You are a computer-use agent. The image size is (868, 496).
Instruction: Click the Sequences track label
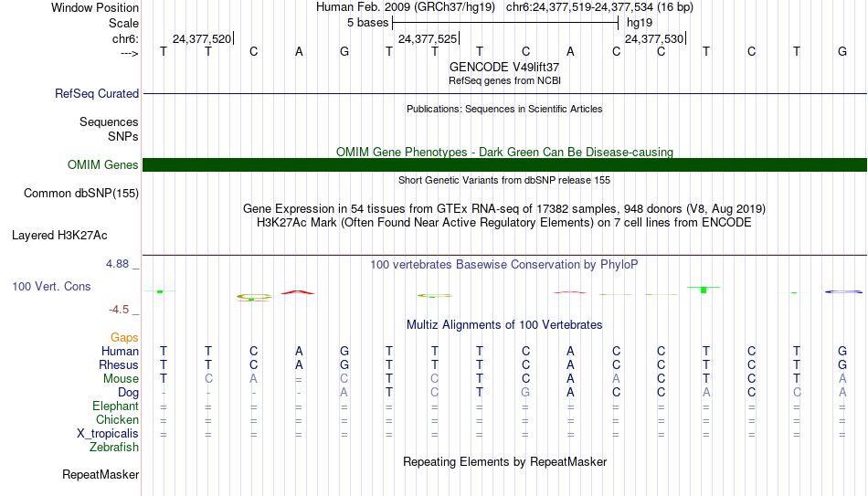109,121
